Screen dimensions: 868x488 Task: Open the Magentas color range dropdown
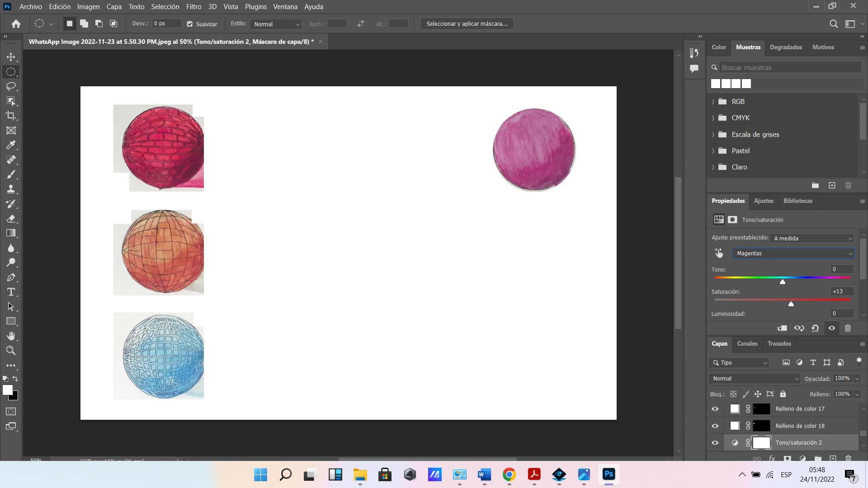pos(793,253)
